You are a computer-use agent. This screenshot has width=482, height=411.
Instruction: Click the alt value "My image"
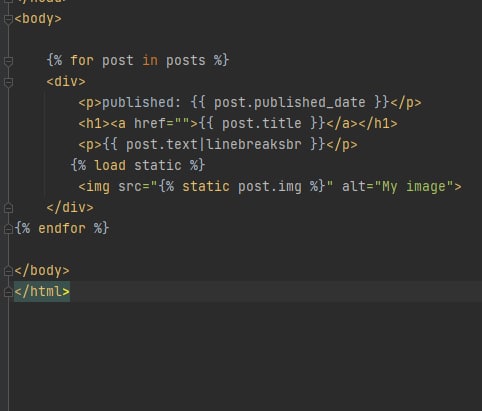414,187
